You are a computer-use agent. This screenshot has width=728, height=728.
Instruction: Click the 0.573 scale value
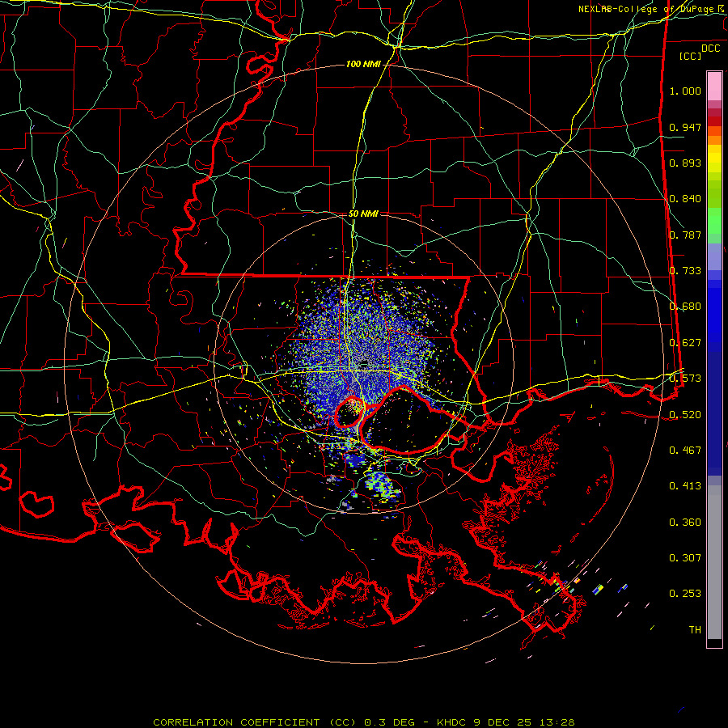tap(685, 379)
